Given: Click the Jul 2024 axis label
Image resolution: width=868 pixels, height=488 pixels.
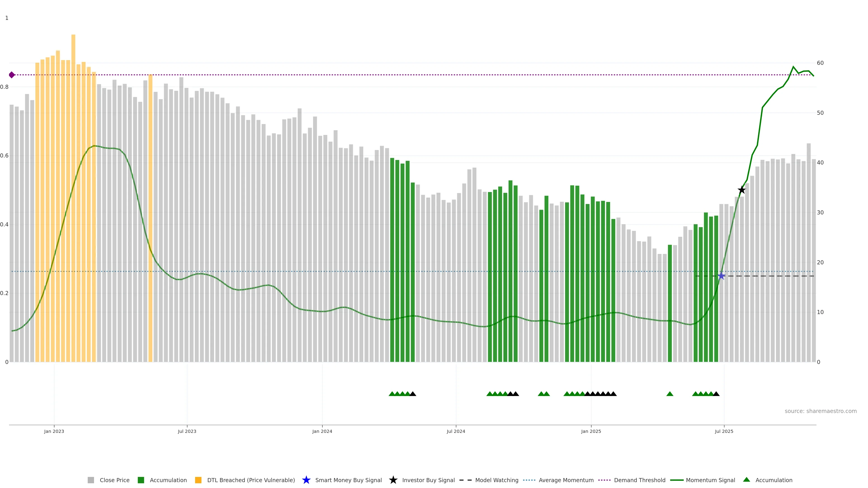Looking at the screenshot, I should click(455, 431).
